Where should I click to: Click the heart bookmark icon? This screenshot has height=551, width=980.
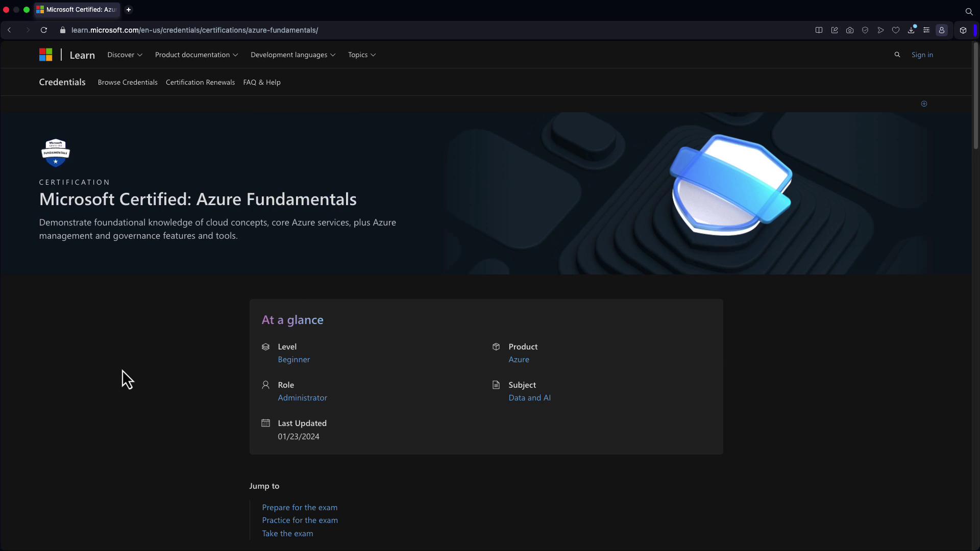pos(896,30)
